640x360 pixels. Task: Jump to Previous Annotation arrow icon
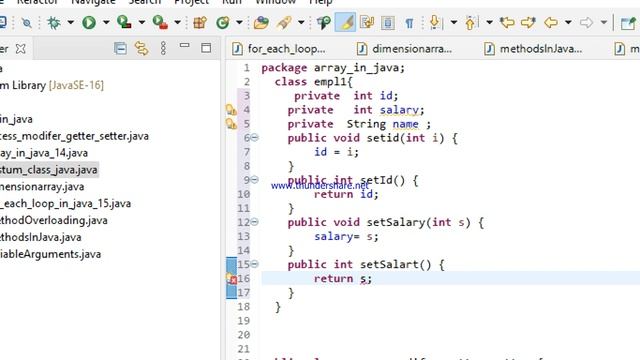pyautogui.click(x=470, y=22)
